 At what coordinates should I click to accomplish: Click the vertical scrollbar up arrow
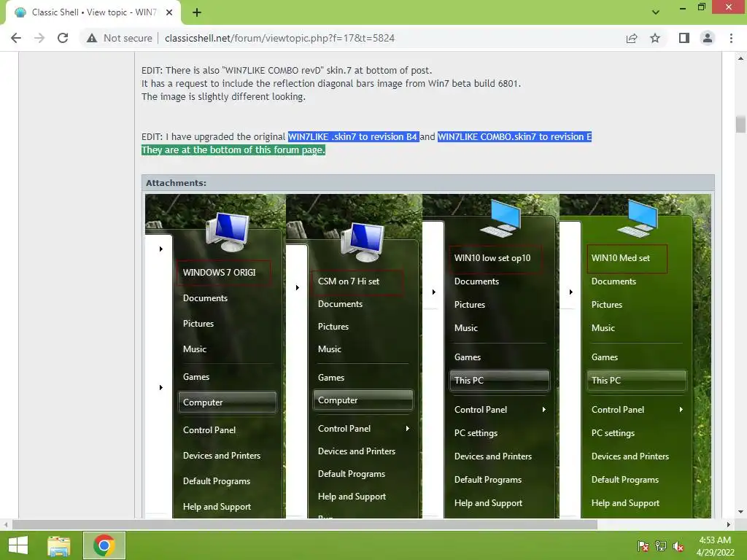pyautogui.click(x=740, y=58)
